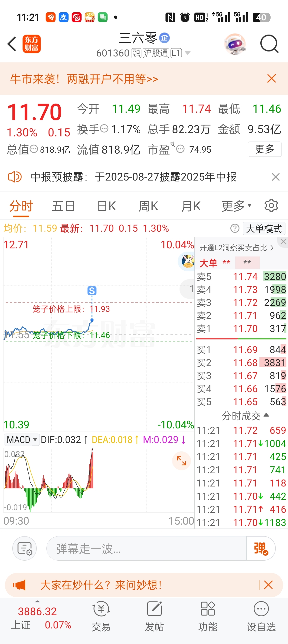Dismiss the 中报预披露 notice
Screen dimensions: 288x644
tap(276, 177)
